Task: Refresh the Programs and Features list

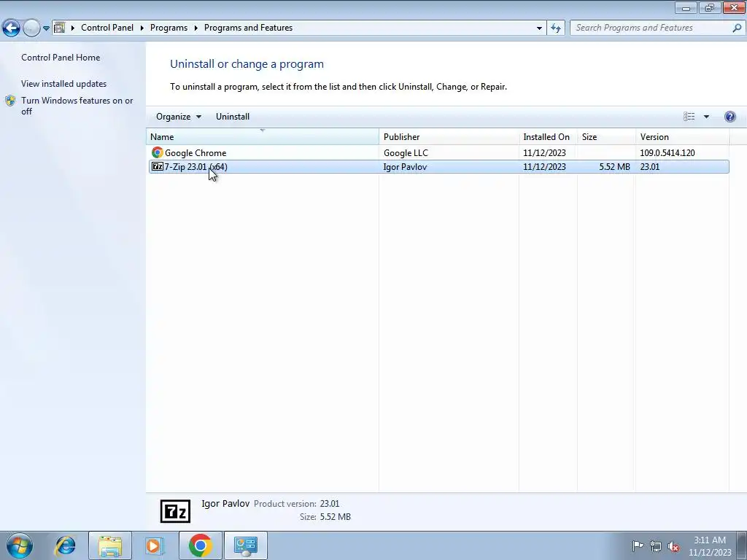Action: click(555, 28)
